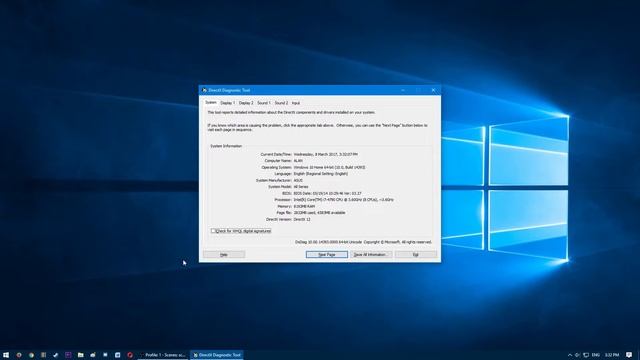Click the Page file usage value

(320, 213)
